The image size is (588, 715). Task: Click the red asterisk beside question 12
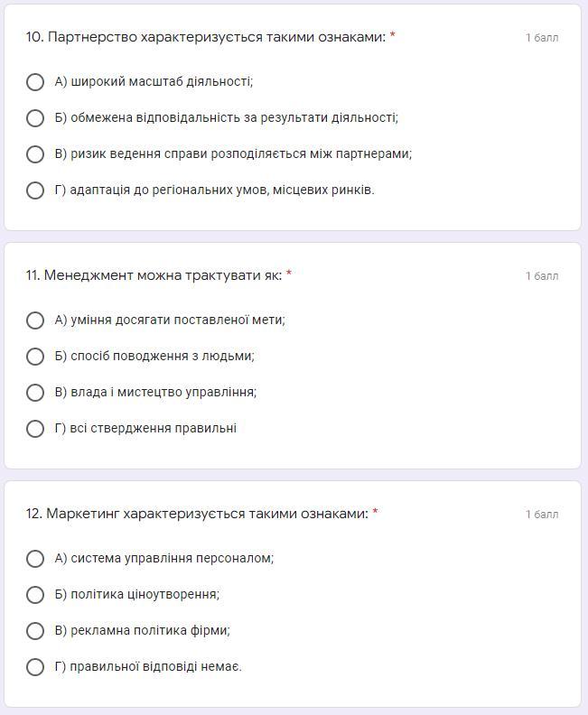click(375, 512)
